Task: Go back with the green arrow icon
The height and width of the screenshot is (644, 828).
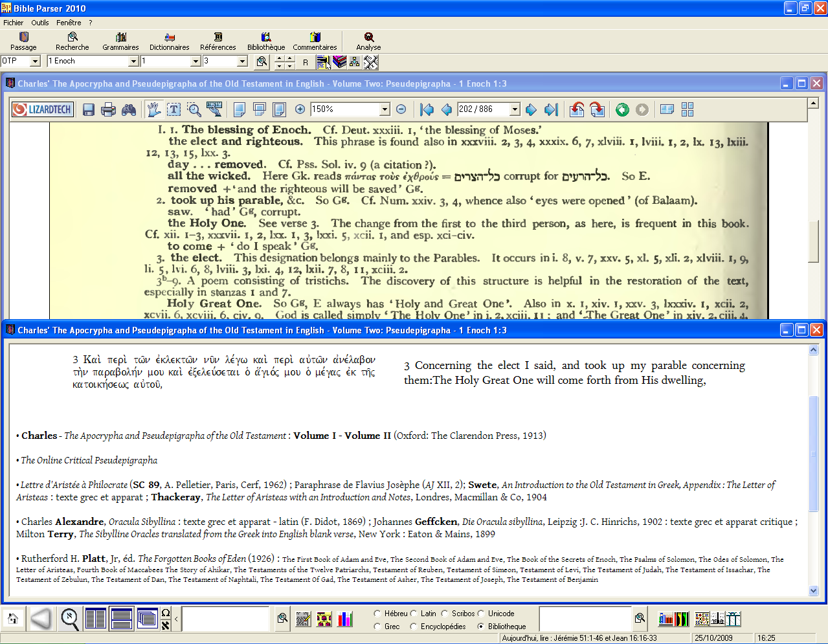Action: [x=622, y=109]
